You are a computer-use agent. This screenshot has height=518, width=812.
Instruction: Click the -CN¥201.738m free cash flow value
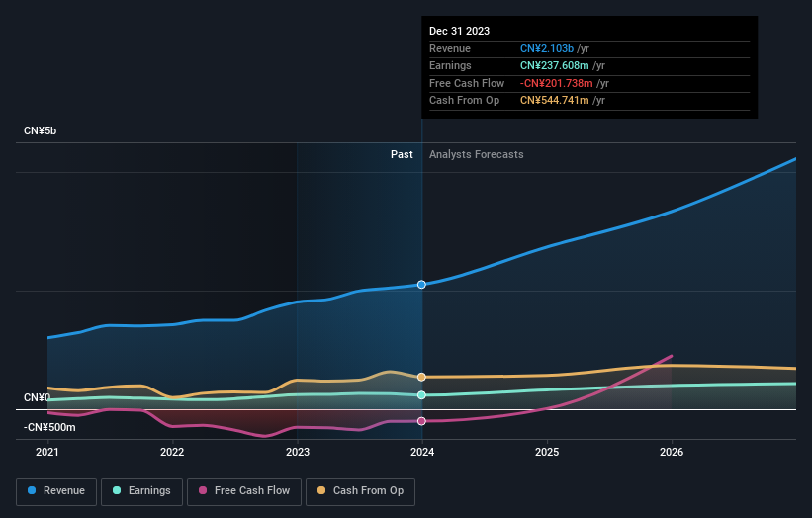click(557, 83)
